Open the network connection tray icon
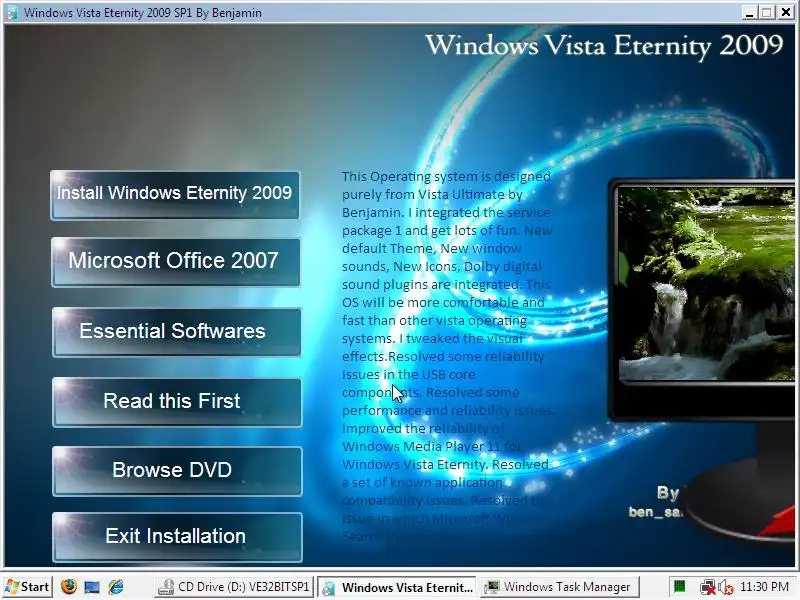 [x=708, y=588]
